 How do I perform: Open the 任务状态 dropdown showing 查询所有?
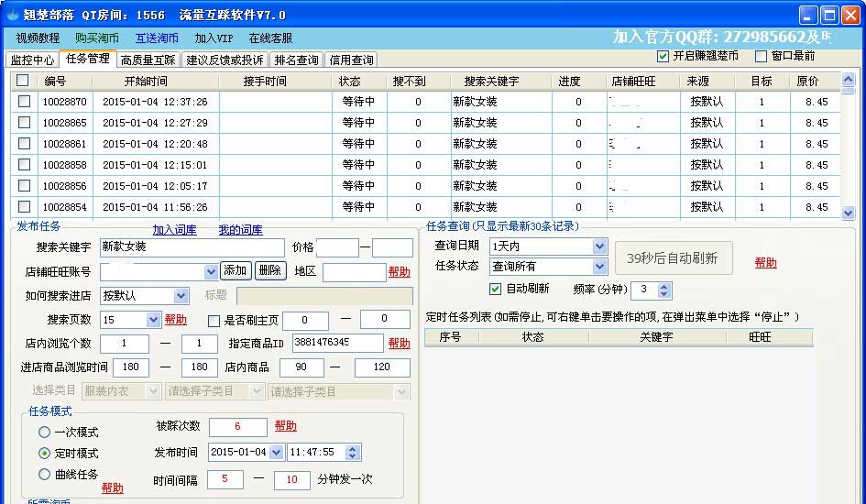tap(599, 267)
